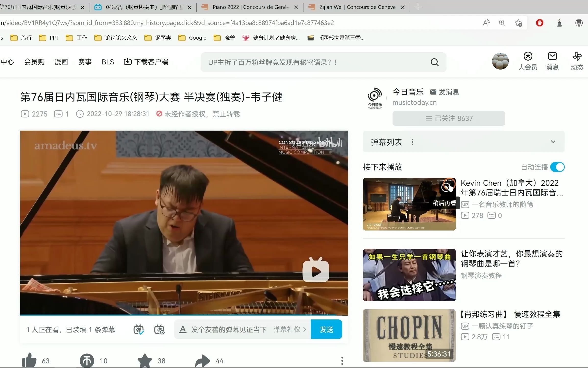Open 工作 bookmarks folder
This screenshot has width=588, height=368.
coord(76,38)
